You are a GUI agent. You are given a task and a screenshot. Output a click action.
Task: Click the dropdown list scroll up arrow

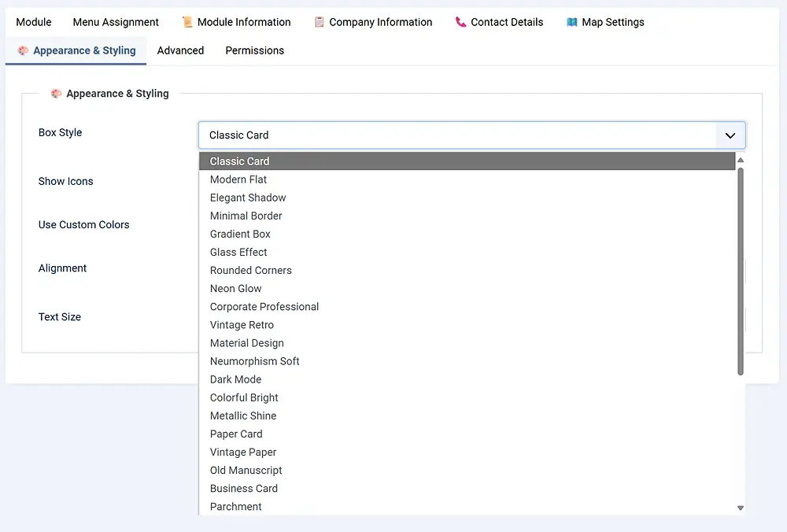click(741, 160)
